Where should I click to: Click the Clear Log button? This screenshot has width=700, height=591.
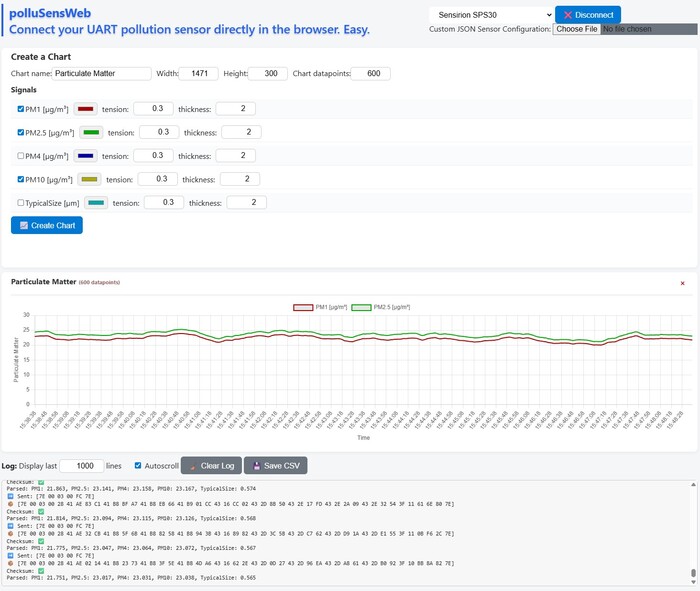tap(210, 466)
